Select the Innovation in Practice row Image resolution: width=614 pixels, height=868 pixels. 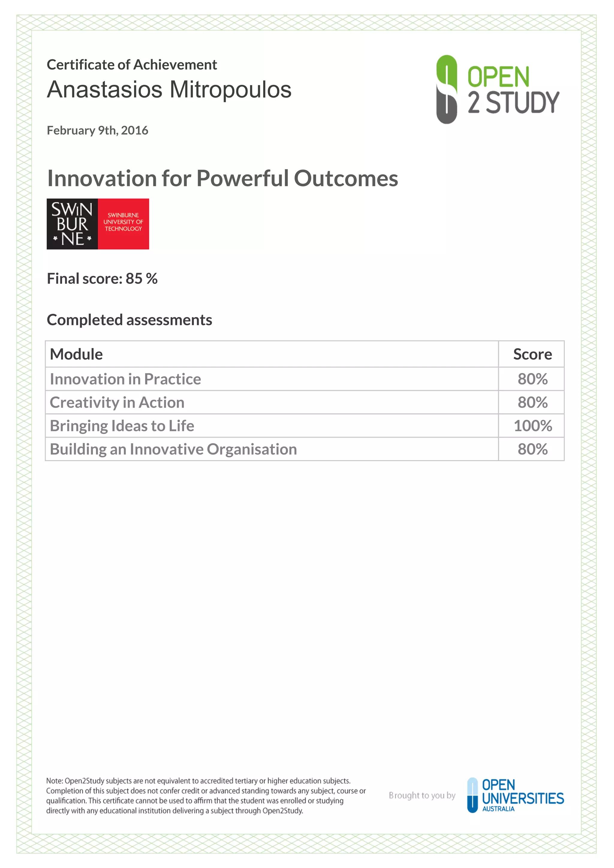126,379
